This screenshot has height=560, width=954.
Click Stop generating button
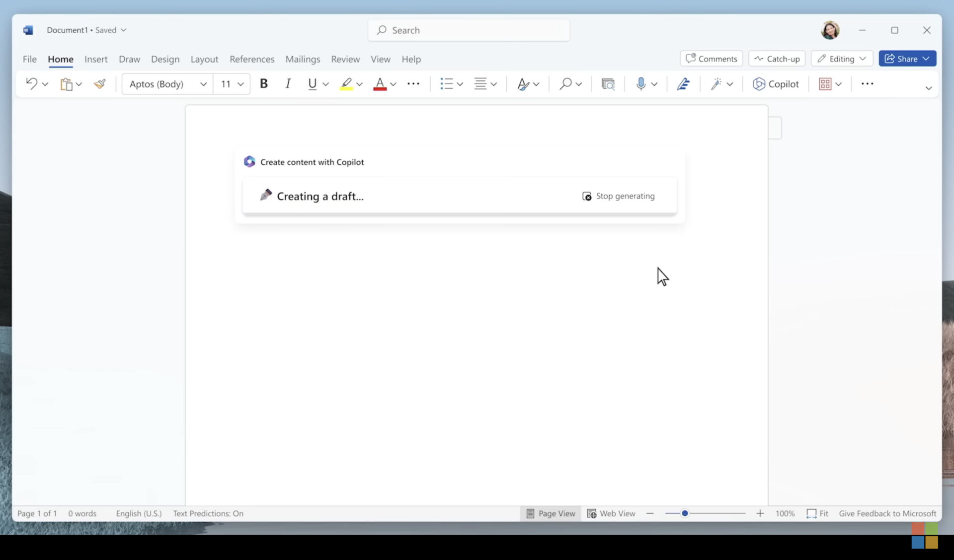619,196
